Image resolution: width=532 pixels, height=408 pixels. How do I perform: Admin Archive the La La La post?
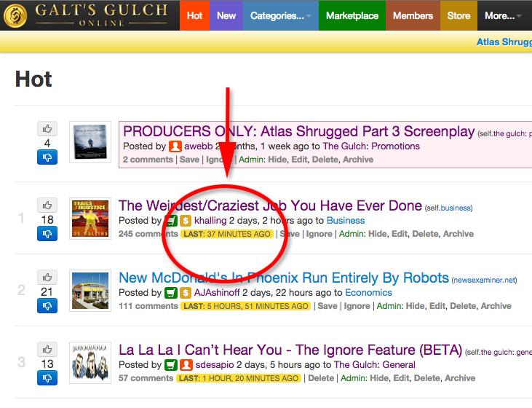point(460,378)
